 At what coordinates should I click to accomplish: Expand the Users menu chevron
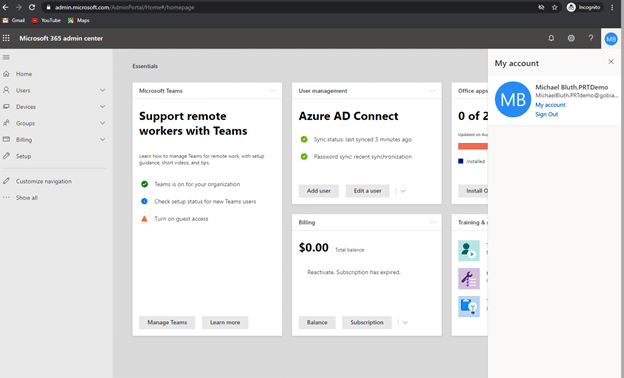click(x=102, y=90)
